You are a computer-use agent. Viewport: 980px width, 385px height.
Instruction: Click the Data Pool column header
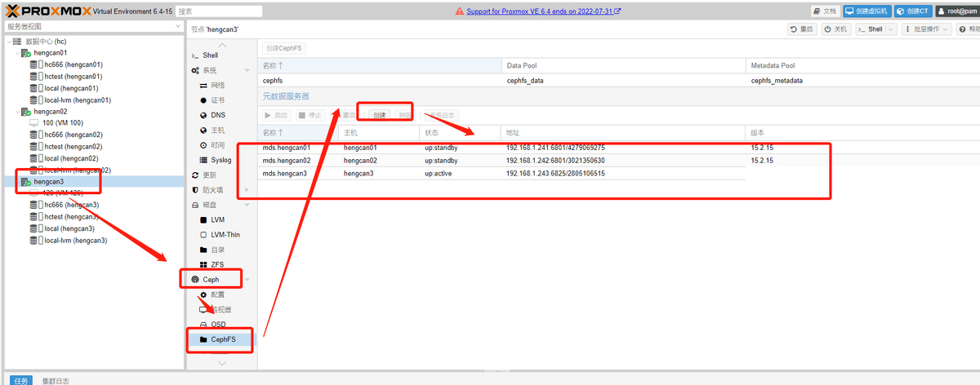pos(623,65)
